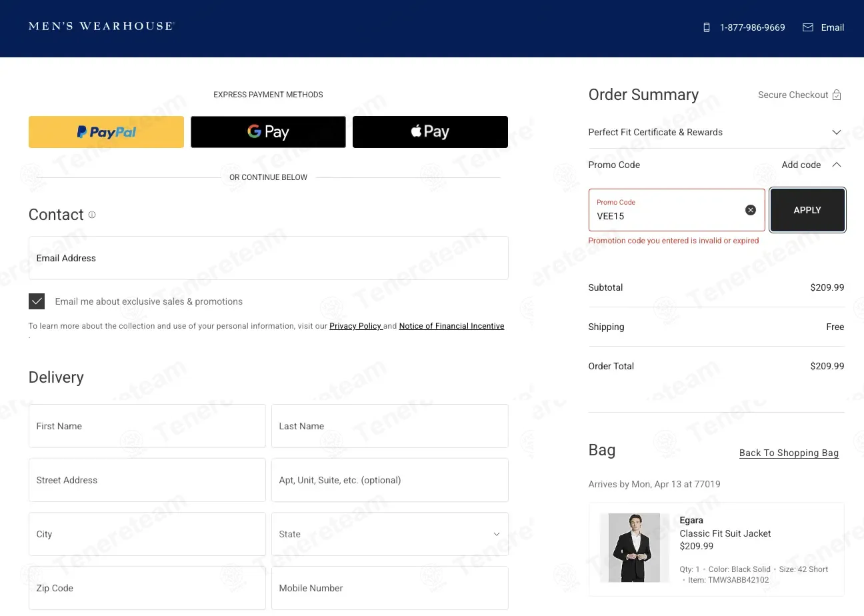864x616 pixels.
Task: Click the Order Summary heading
Action: pos(643,95)
